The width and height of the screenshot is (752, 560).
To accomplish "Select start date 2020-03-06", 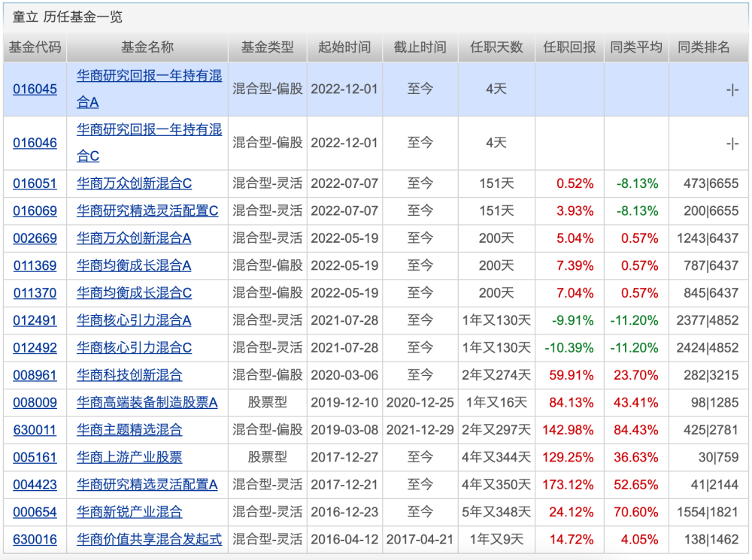I will [x=344, y=375].
